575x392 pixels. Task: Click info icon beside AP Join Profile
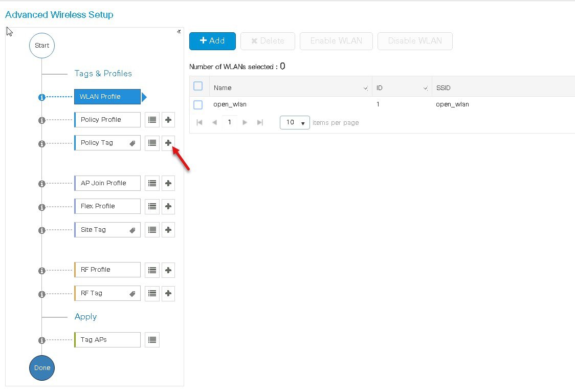coord(42,184)
